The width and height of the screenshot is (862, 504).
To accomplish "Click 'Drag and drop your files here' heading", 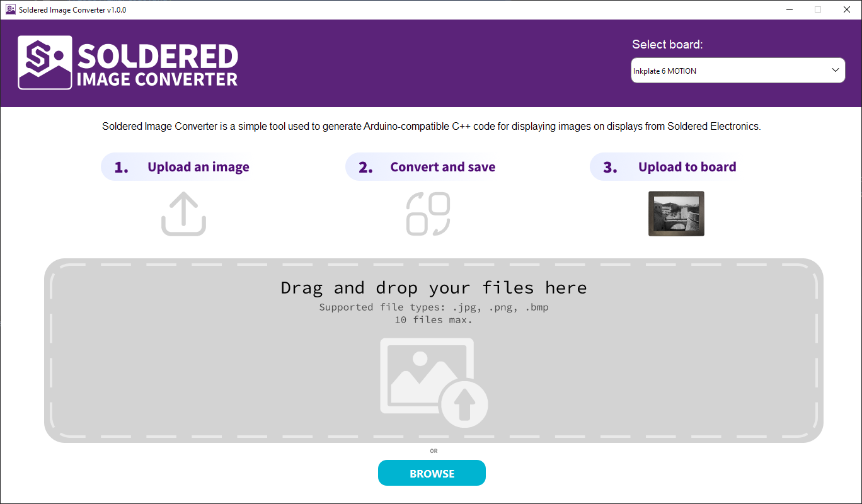I will pos(434,288).
